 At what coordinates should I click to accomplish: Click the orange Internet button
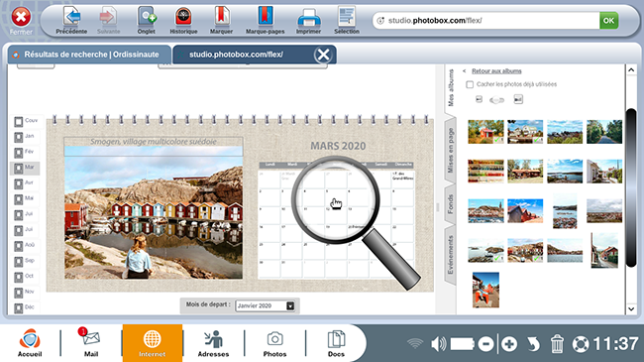[152, 343]
